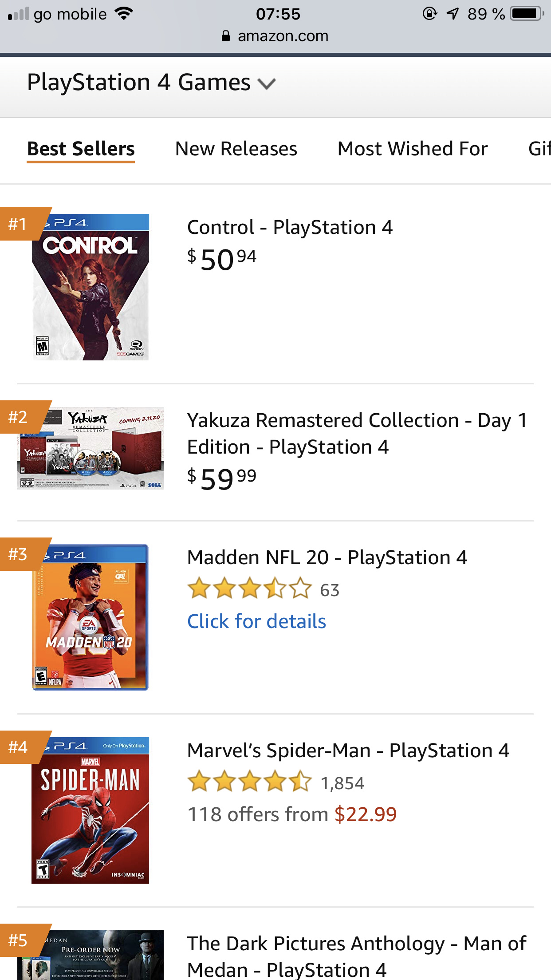Viewport: 551px width, 980px height.
Task: Tap the Madden NFL 20 cover image
Action: coord(91,617)
